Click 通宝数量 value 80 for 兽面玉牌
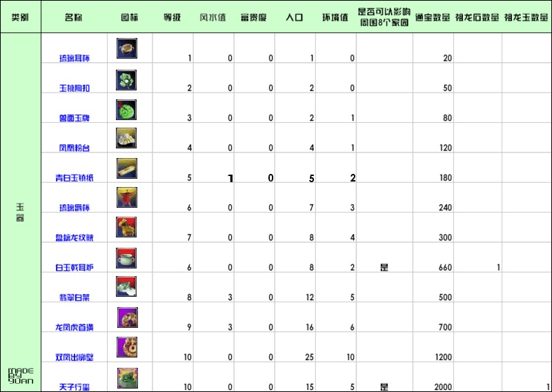 coord(447,118)
